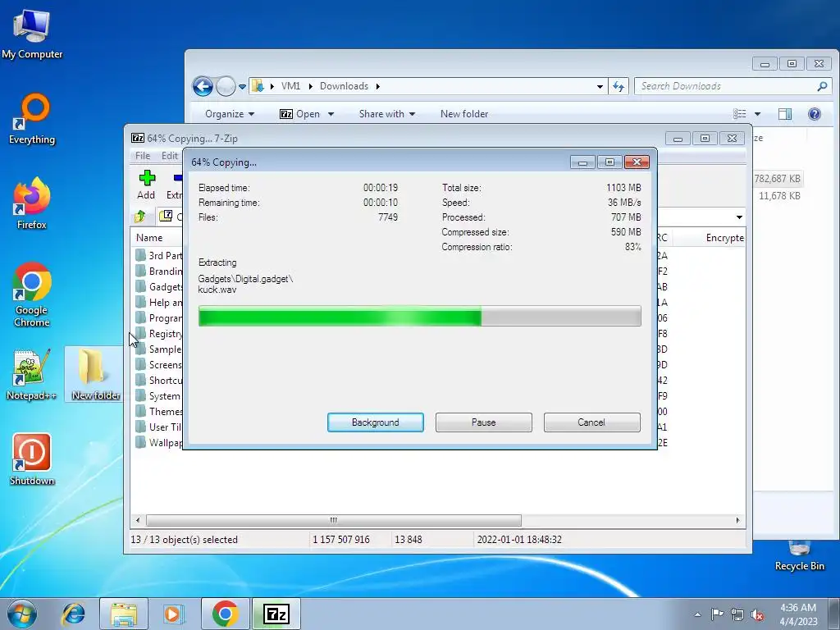Screen dimensions: 840x630
Task: Click New folder in the Explorer toolbar
Action: tap(464, 113)
